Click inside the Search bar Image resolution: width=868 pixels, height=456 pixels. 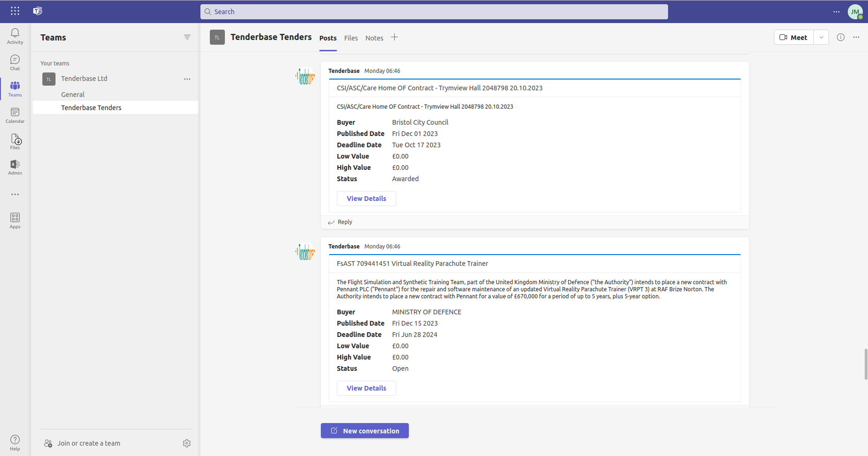pyautogui.click(x=433, y=11)
